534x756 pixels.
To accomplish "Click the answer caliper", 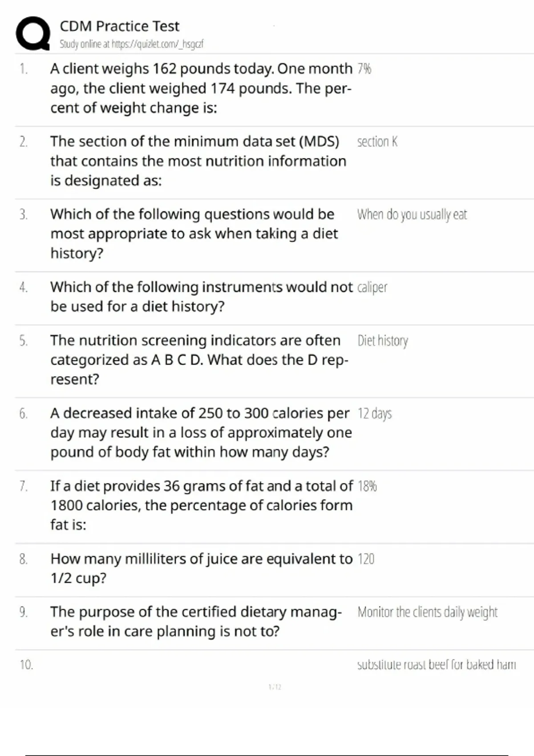I will [372, 287].
